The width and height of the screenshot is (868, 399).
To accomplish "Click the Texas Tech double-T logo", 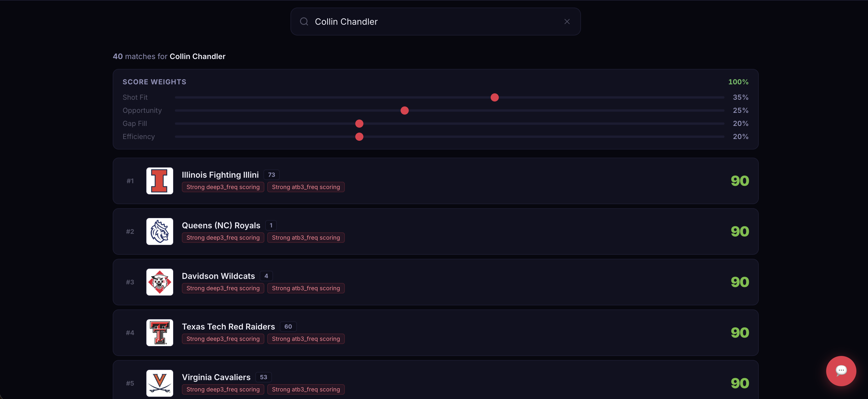I will click(x=159, y=333).
